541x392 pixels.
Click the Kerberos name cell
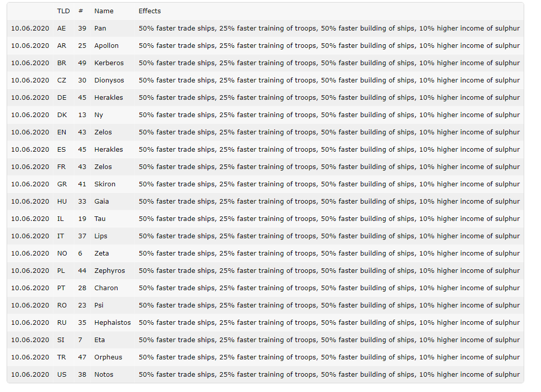point(109,63)
